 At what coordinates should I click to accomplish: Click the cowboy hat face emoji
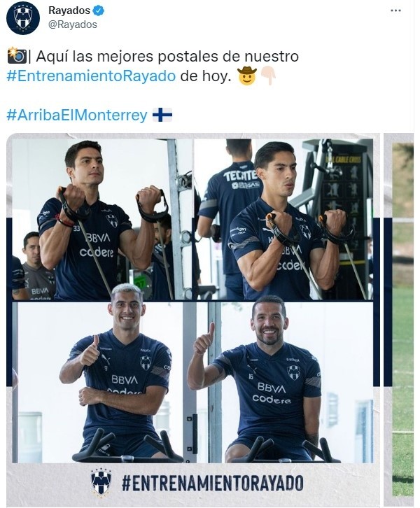247,76
